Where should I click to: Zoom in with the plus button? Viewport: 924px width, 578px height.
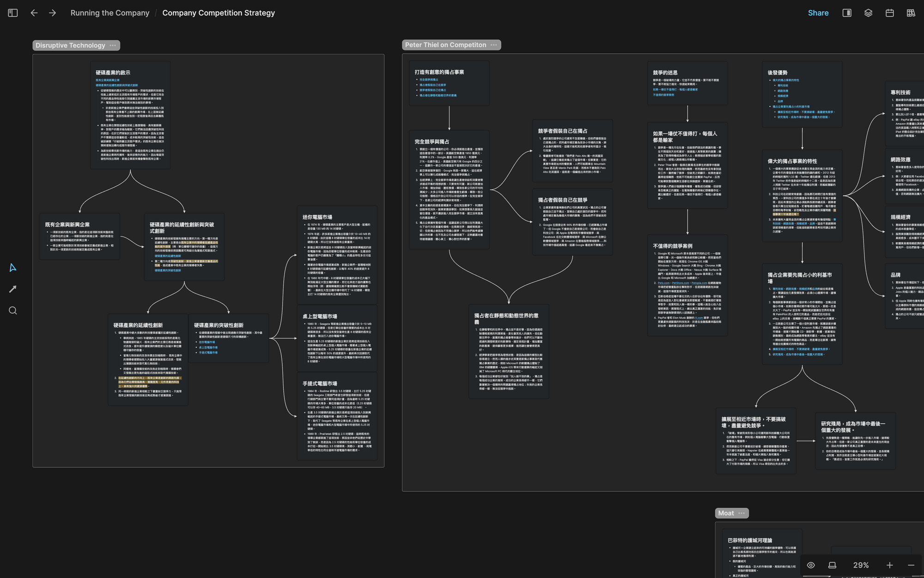[890, 565]
